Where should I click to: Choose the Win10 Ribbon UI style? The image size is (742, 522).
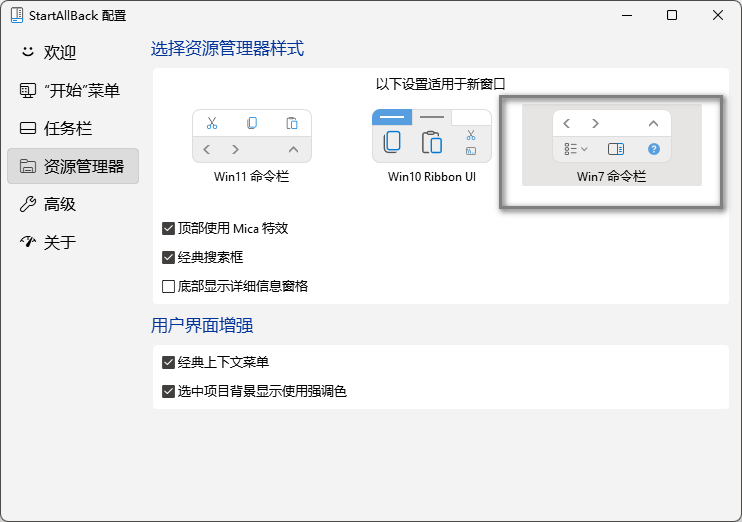[x=431, y=146]
